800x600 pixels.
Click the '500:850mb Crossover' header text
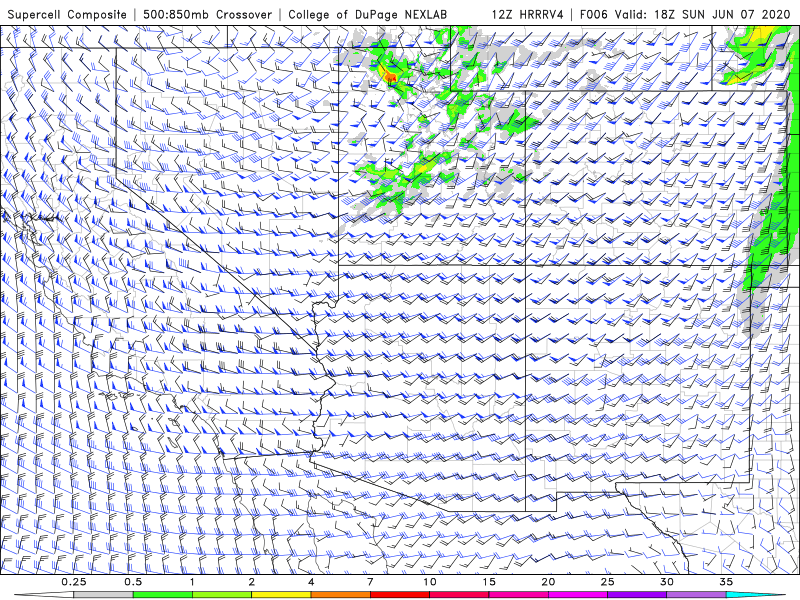(207, 14)
